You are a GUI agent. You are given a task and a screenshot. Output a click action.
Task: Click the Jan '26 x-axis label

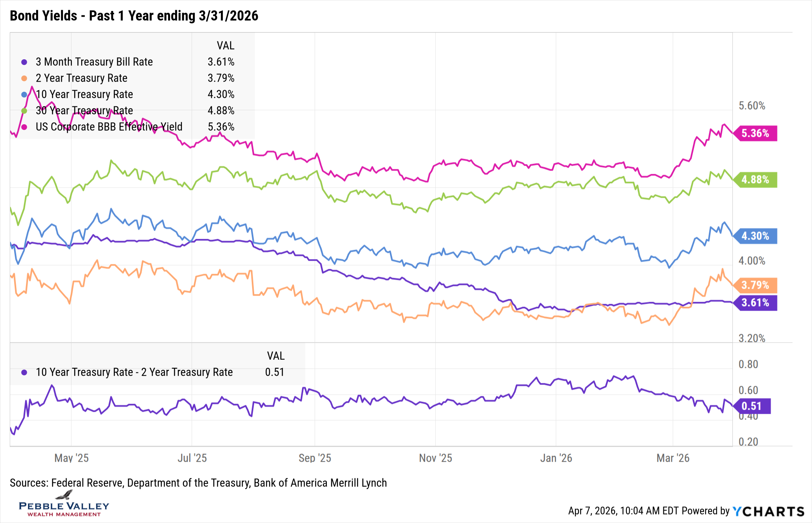556,458
